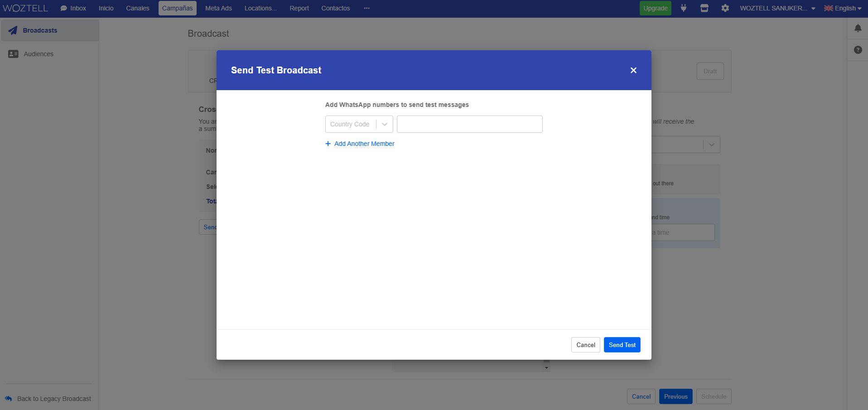Click the notifications bell icon
The image size is (868, 410).
pyautogui.click(x=858, y=29)
